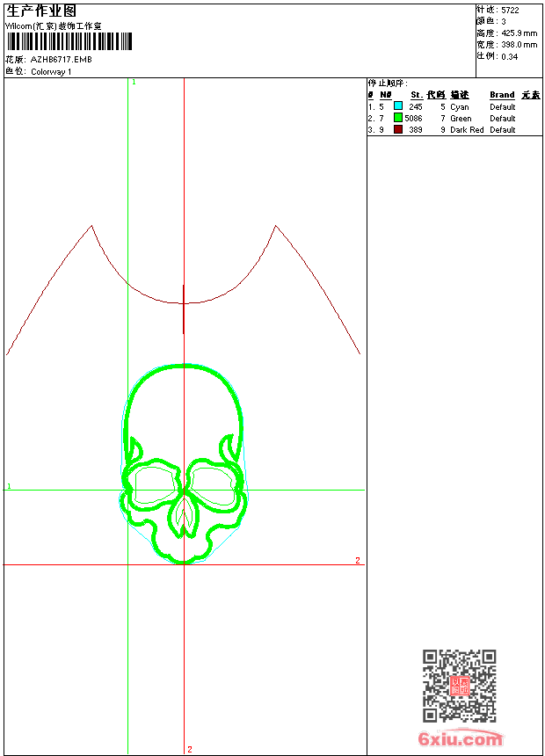Click the stitch count value 5722

click(x=510, y=10)
